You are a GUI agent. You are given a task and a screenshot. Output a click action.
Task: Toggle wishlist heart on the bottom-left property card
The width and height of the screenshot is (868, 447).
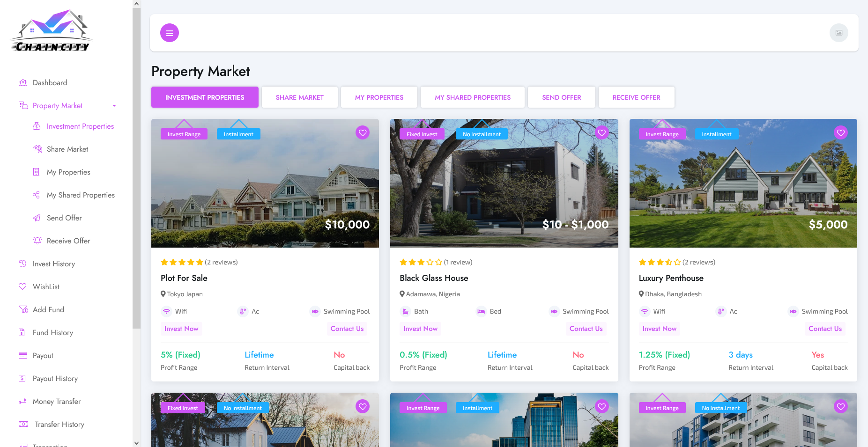tap(363, 407)
